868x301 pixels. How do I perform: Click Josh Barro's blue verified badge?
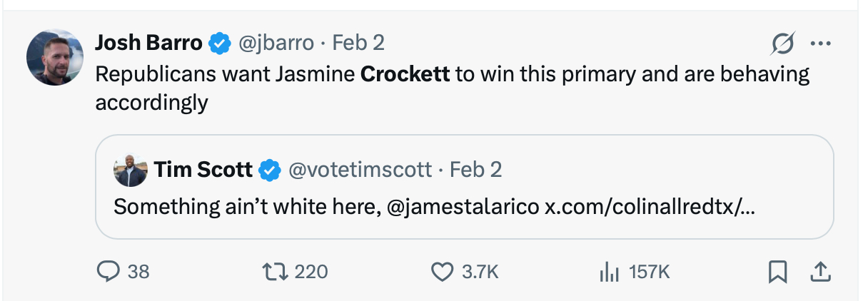(219, 44)
